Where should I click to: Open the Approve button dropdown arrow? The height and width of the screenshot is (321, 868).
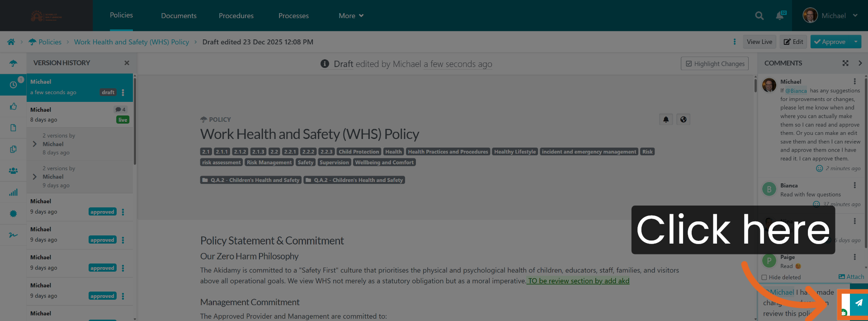pos(855,42)
